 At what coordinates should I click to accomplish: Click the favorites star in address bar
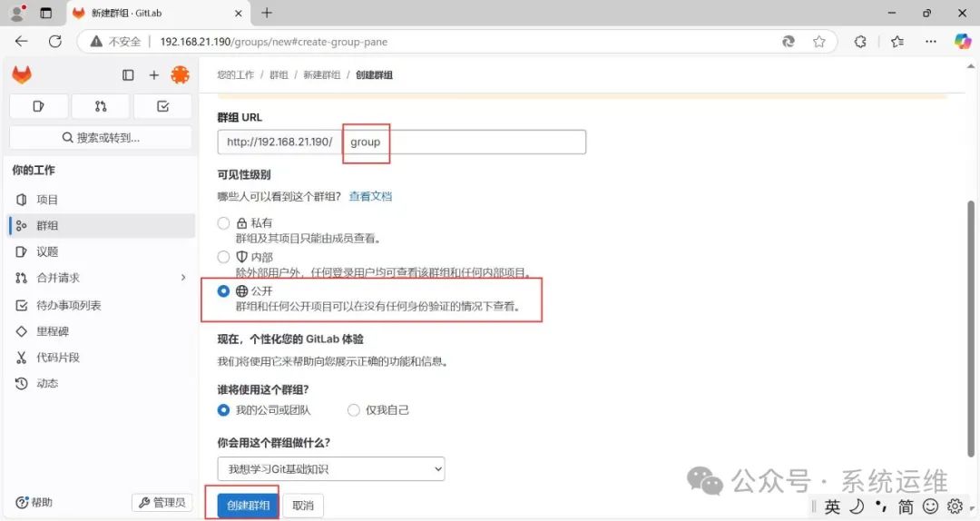click(819, 42)
